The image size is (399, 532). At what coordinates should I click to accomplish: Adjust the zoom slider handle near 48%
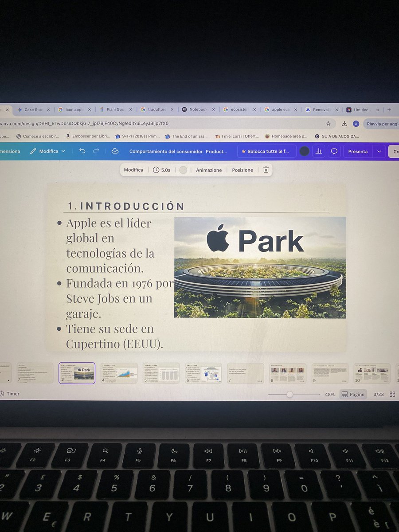(x=289, y=394)
